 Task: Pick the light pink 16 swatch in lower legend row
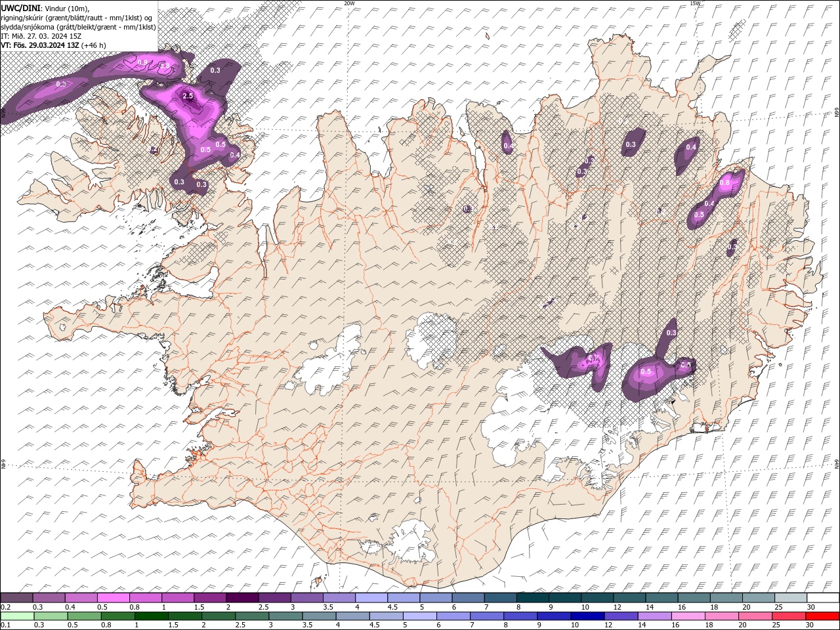[688, 616]
